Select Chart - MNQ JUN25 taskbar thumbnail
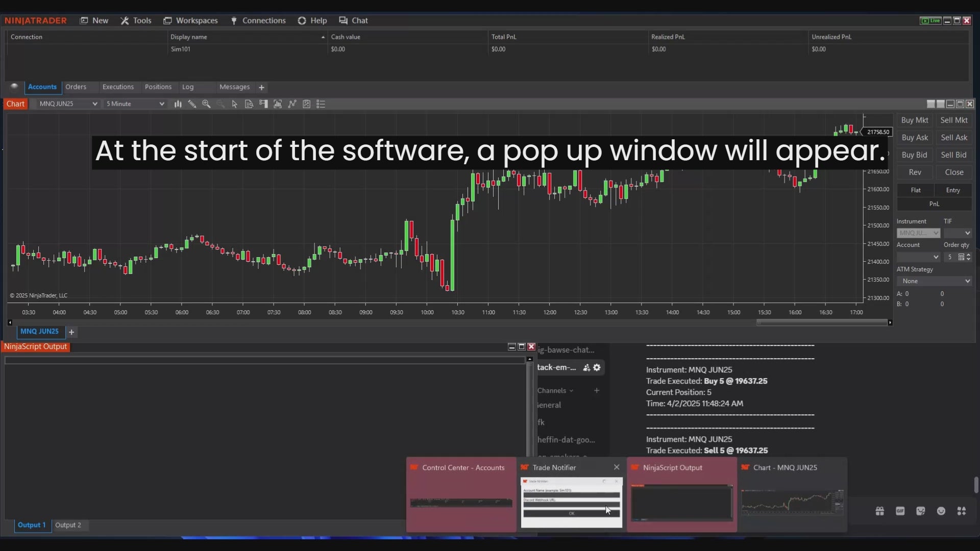Viewport: 980px width, 551px height. point(792,494)
